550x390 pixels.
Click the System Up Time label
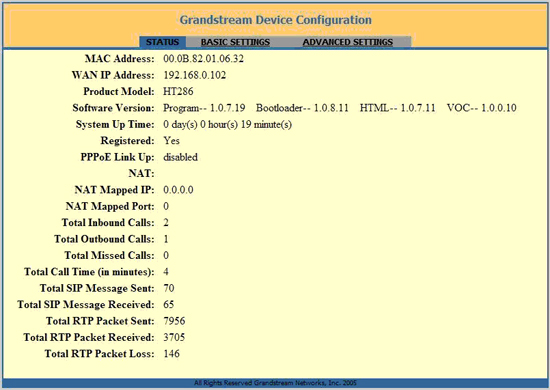115,125
